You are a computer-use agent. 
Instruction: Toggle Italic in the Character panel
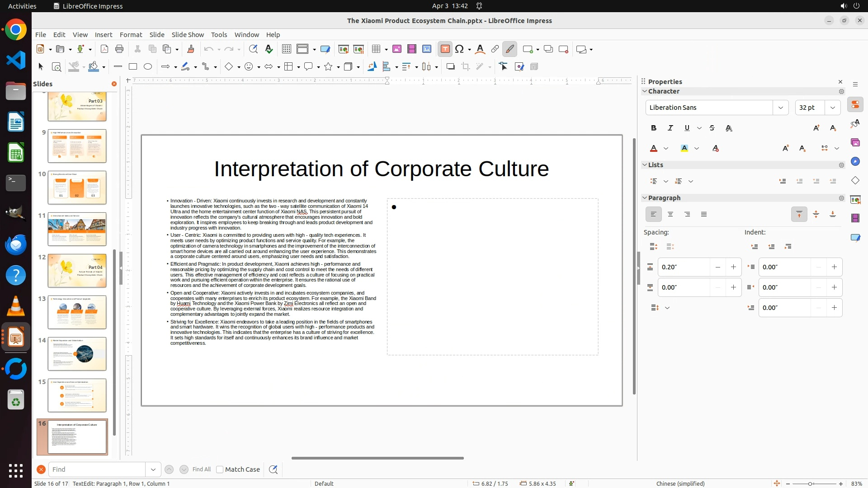click(670, 128)
